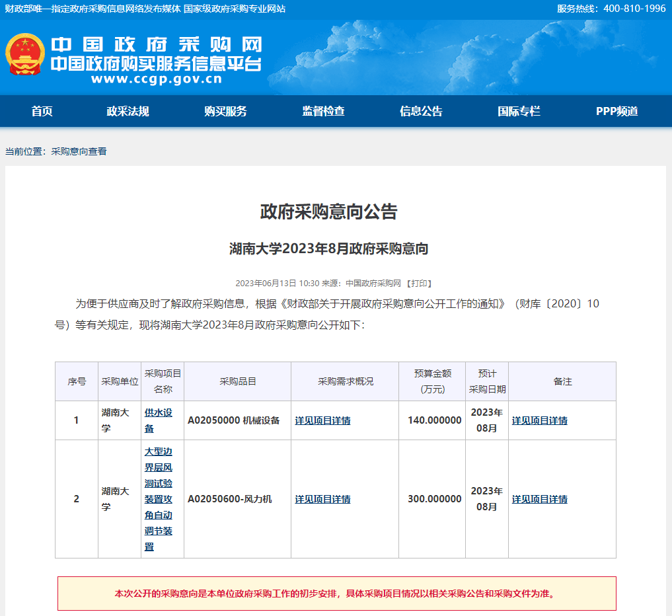Image resolution: width=672 pixels, height=616 pixels.
Task: Go to 购买服务 section
Action: pyautogui.click(x=225, y=112)
